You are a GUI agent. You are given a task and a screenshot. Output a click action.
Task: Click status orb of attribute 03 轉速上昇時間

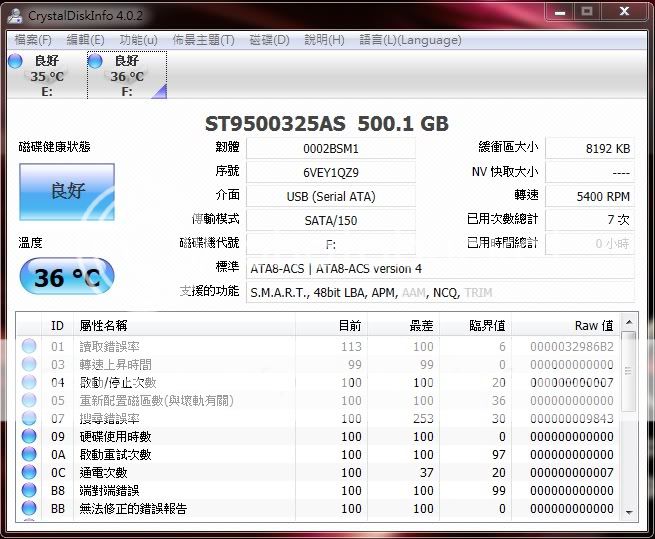tap(29, 364)
